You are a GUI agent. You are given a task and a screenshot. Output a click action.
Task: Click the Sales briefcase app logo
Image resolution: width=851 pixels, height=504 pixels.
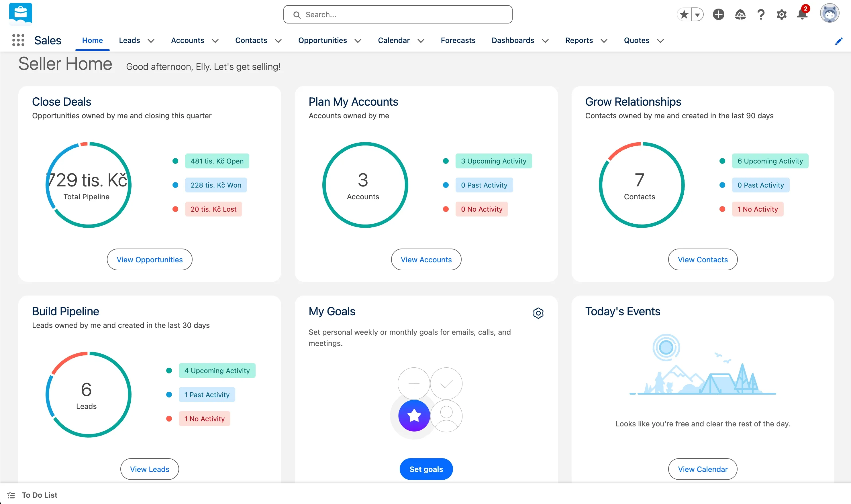click(20, 13)
